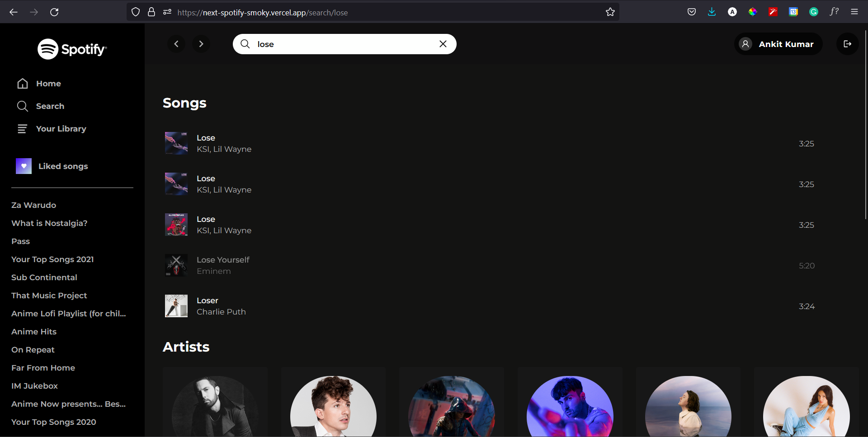Open the Charlie Puth artist card photo
Screen dimensions: 868x437
[x=333, y=406]
